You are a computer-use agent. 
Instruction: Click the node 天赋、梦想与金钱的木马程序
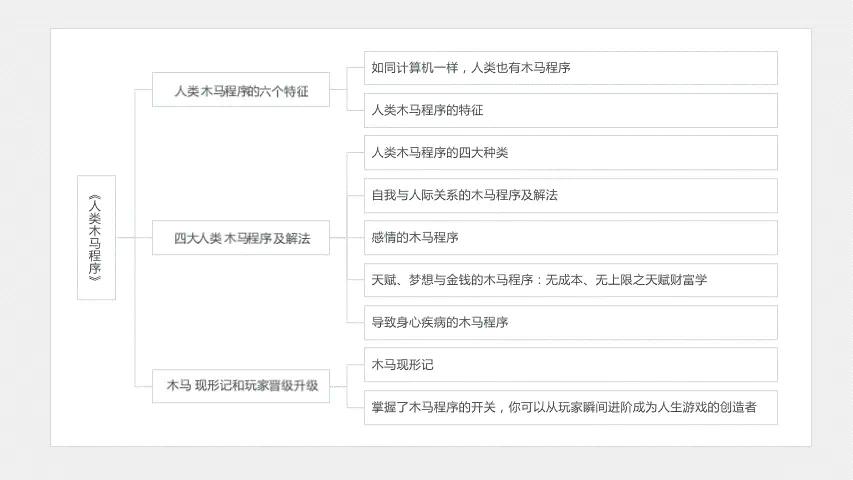(571, 280)
